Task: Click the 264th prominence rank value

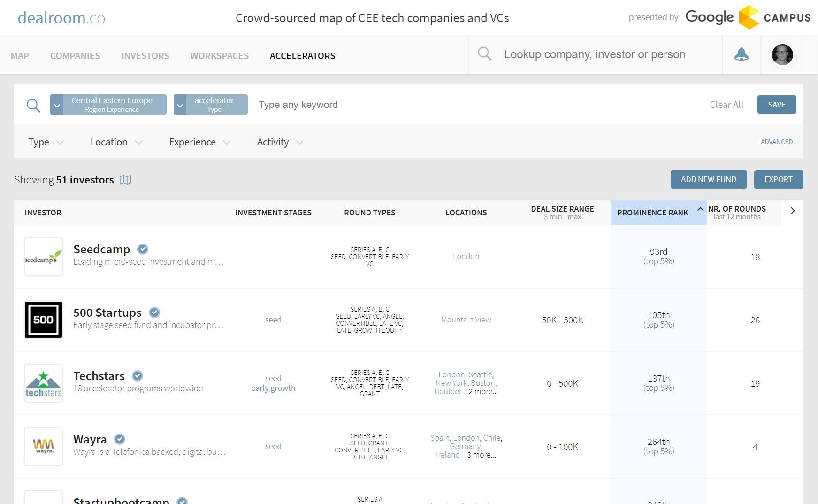Action: (658, 442)
